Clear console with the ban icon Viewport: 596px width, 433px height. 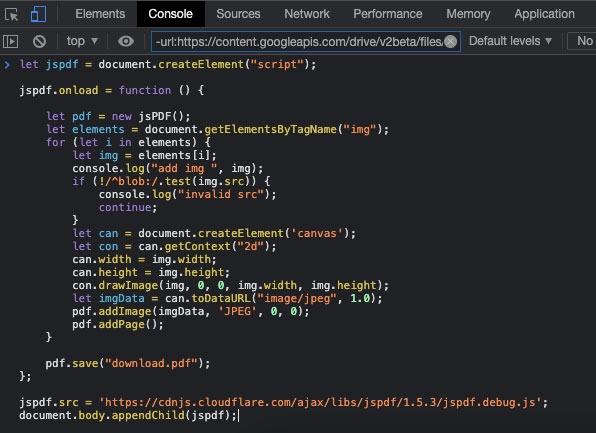click(39, 41)
